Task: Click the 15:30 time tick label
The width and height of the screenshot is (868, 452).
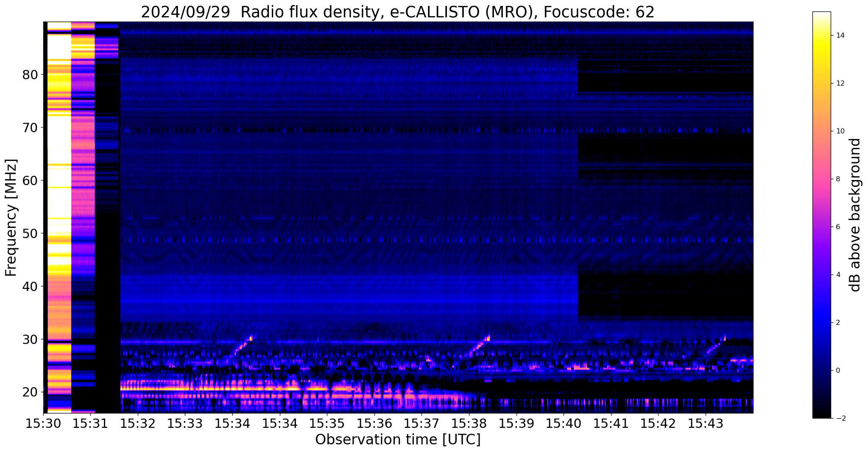Action: 43,423
